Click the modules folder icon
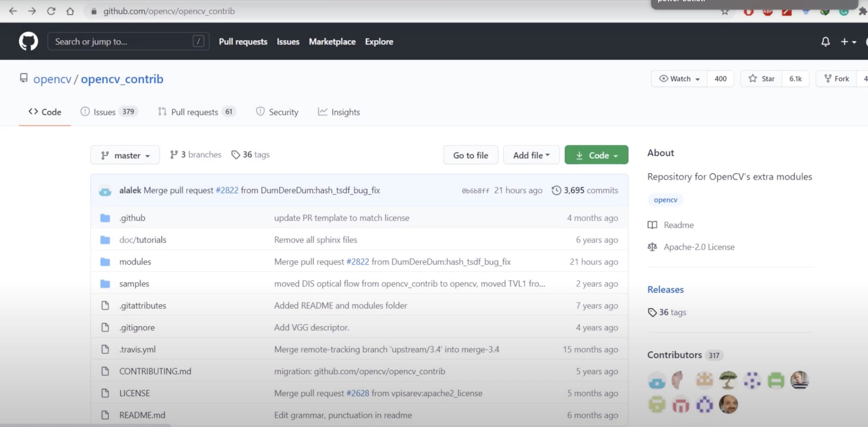The height and width of the screenshot is (427, 868). (x=105, y=261)
